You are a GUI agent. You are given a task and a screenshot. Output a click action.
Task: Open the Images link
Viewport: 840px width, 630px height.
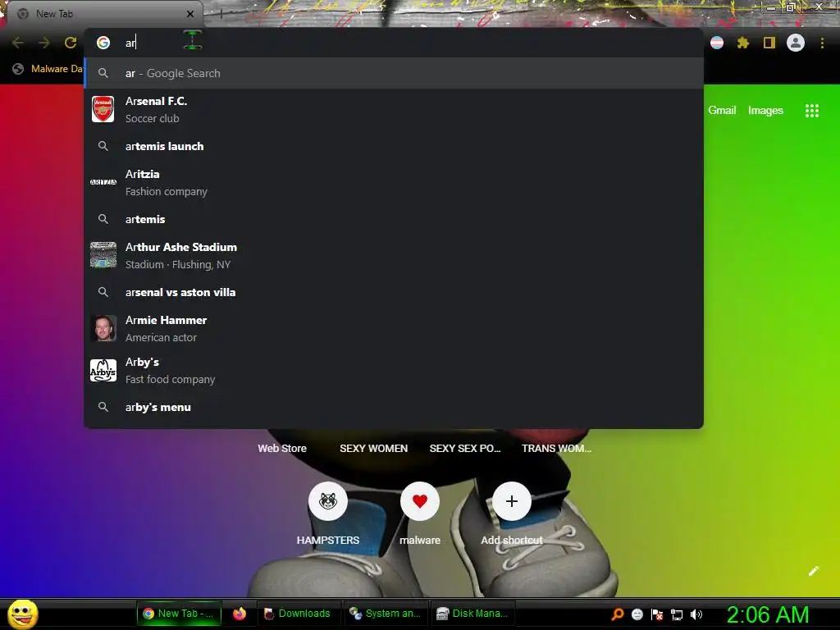pos(765,111)
